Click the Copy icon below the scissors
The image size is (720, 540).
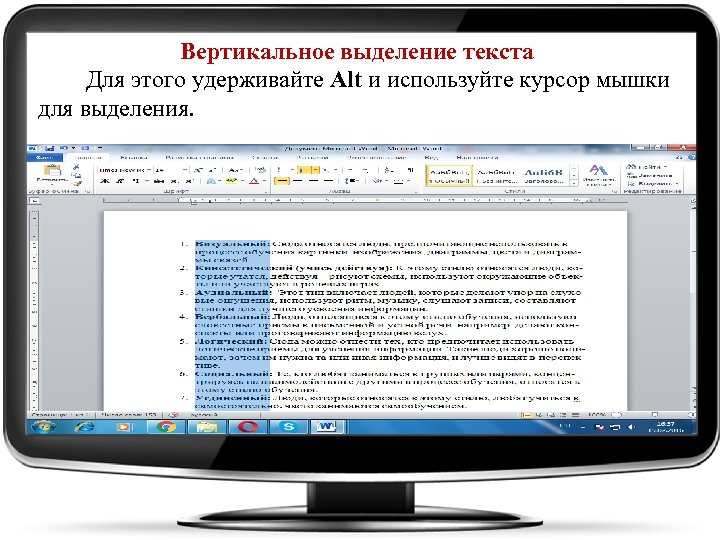pyautogui.click(x=77, y=175)
